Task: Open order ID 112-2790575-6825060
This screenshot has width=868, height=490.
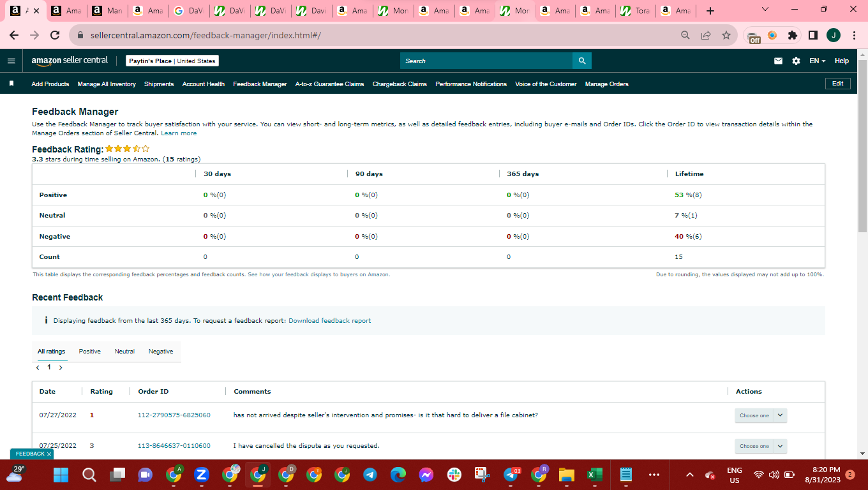Action: pyautogui.click(x=174, y=415)
